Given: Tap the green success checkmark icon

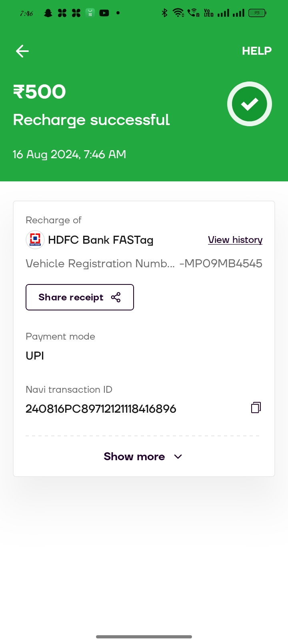Looking at the screenshot, I should click(x=250, y=104).
